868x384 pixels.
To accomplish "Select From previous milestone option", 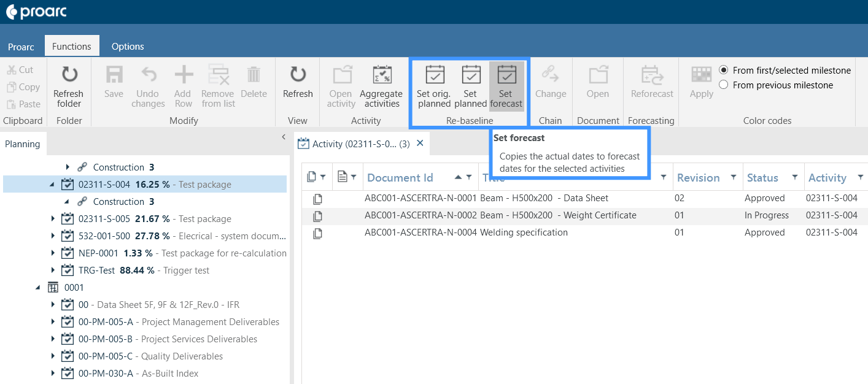I will click(x=723, y=85).
